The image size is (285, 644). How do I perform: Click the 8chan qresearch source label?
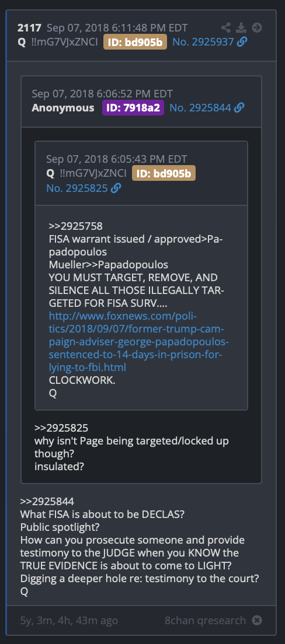coord(205,620)
